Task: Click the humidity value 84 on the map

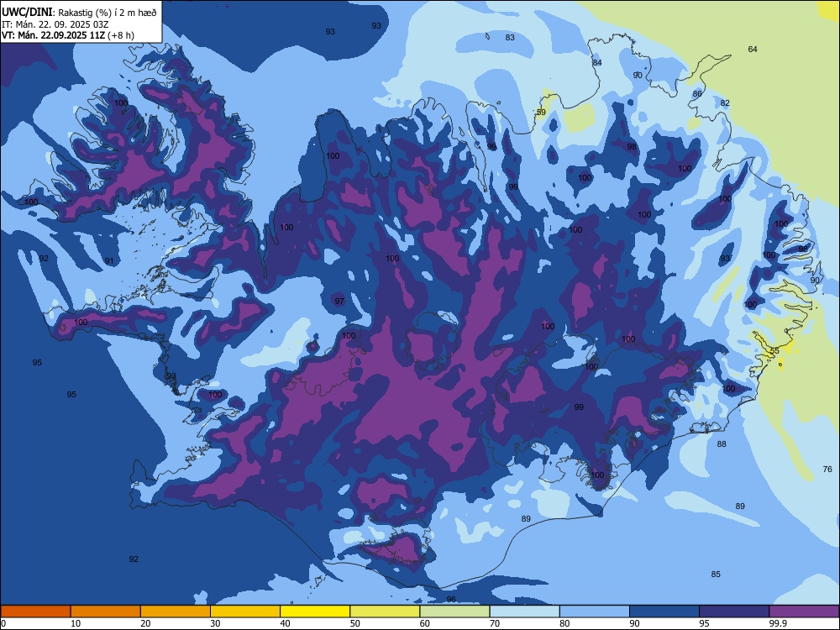Action: coord(597,63)
